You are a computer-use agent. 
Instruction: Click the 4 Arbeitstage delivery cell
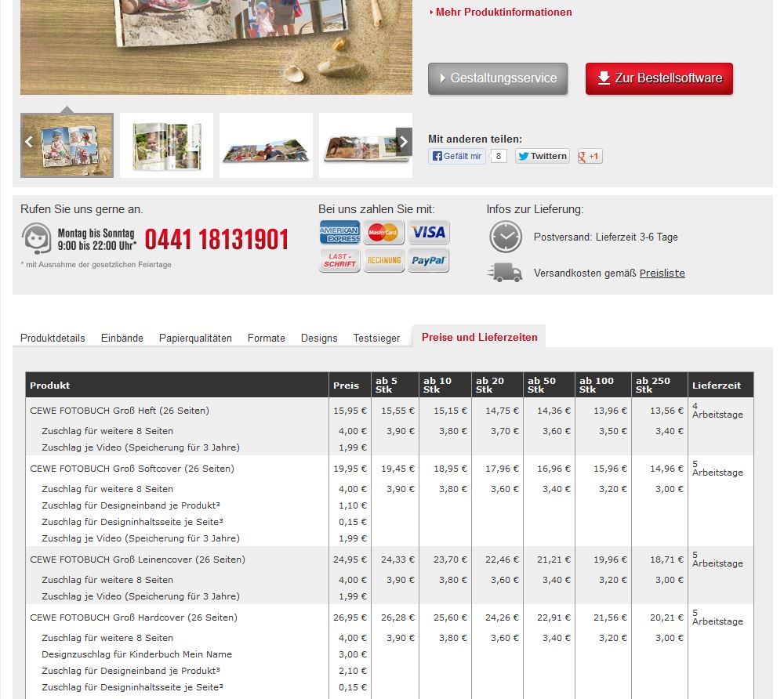click(717, 410)
